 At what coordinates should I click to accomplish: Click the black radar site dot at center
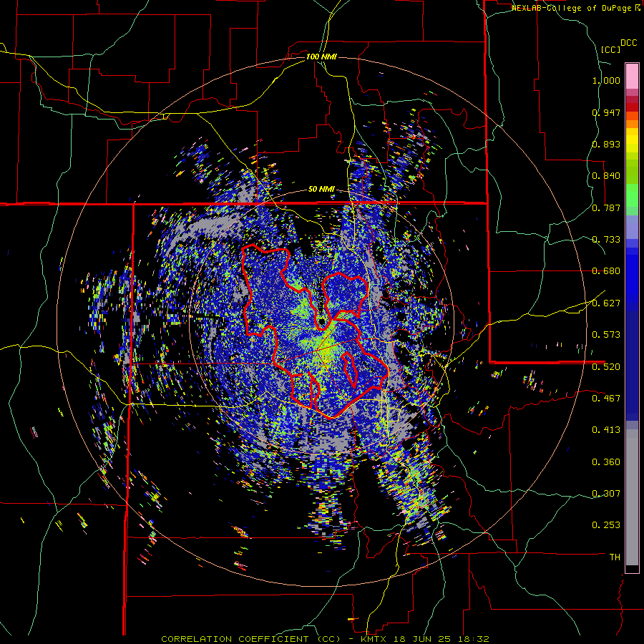[x=321, y=321]
